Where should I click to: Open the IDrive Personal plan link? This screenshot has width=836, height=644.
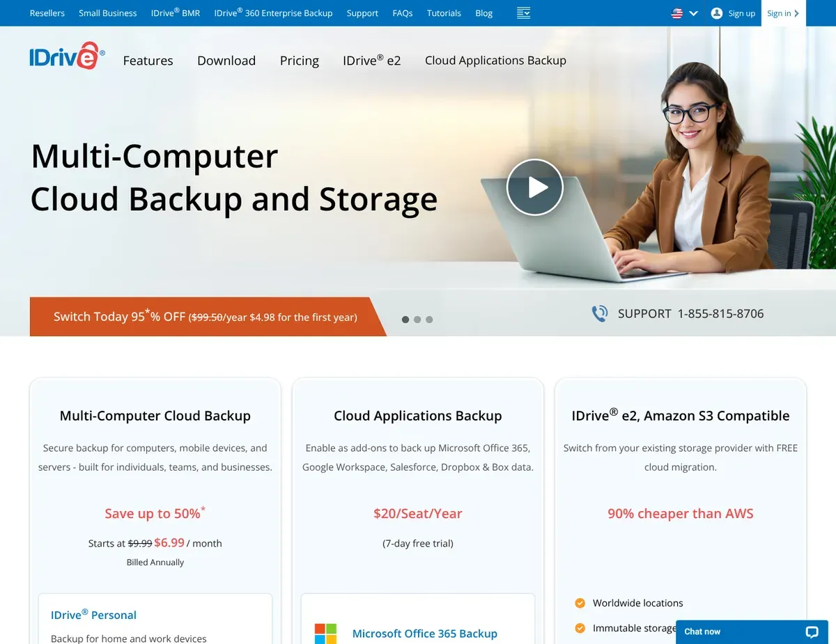[x=93, y=615]
